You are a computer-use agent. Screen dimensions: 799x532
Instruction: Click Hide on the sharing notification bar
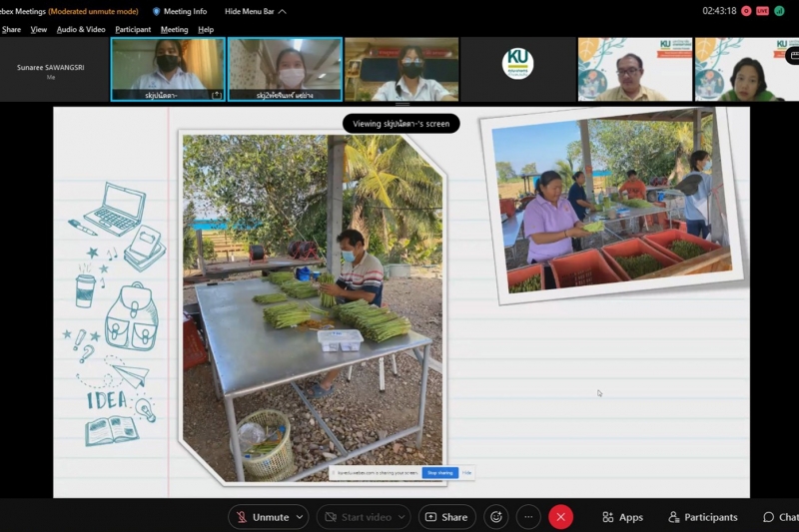click(466, 472)
